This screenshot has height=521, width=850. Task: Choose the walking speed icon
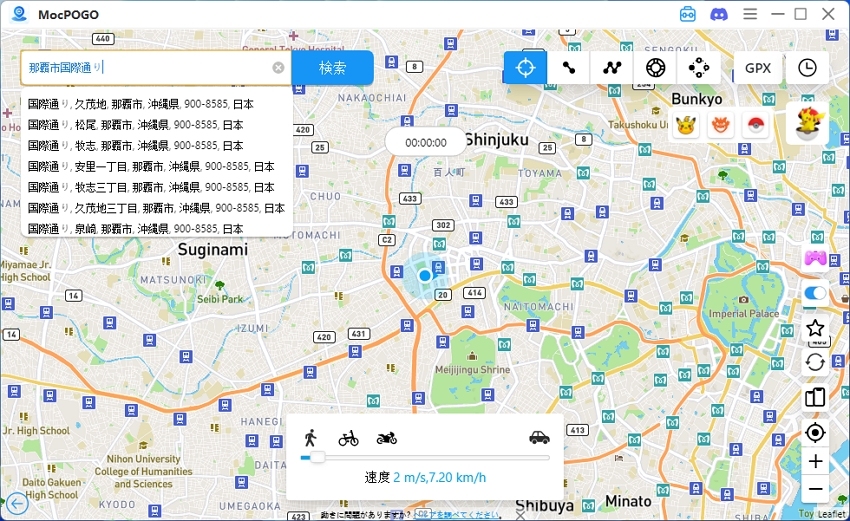(311, 438)
